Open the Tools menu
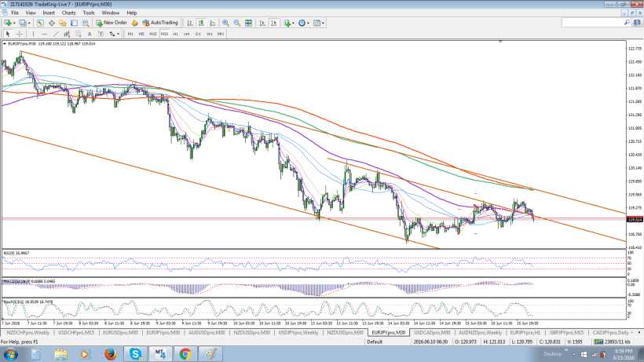The image size is (644, 362). (x=89, y=13)
